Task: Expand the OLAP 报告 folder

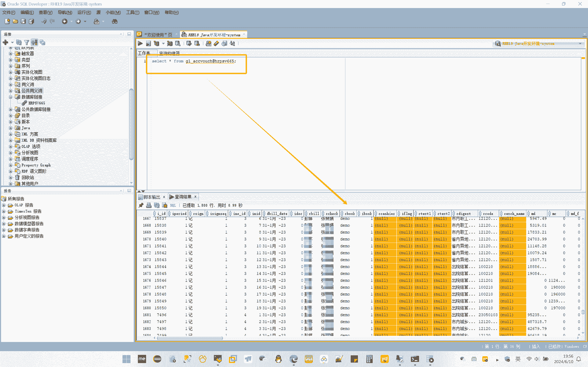Action: 4,205
